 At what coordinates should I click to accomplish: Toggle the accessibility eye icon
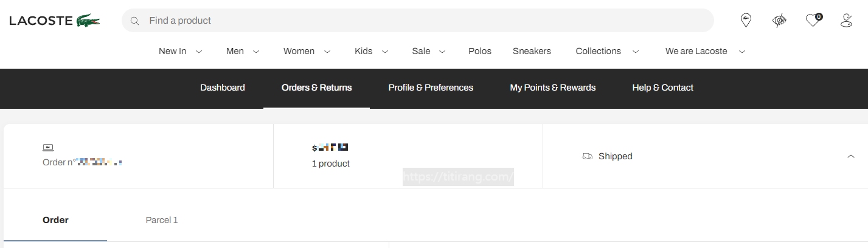[779, 21]
